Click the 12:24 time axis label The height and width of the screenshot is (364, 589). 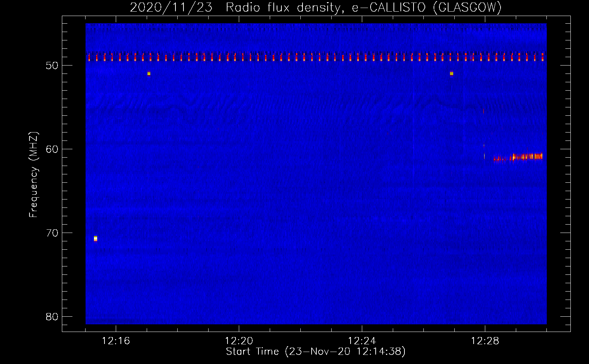click(362, 341)
